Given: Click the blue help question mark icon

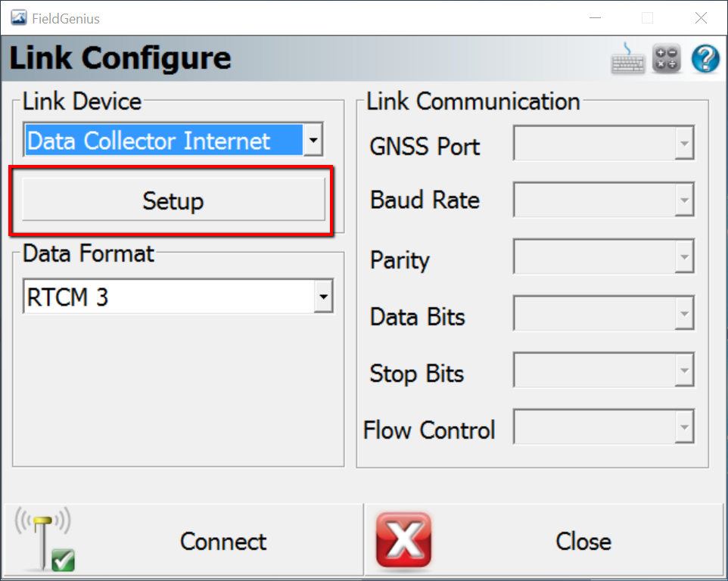Looking at the screenshot, I should point(705,59).
